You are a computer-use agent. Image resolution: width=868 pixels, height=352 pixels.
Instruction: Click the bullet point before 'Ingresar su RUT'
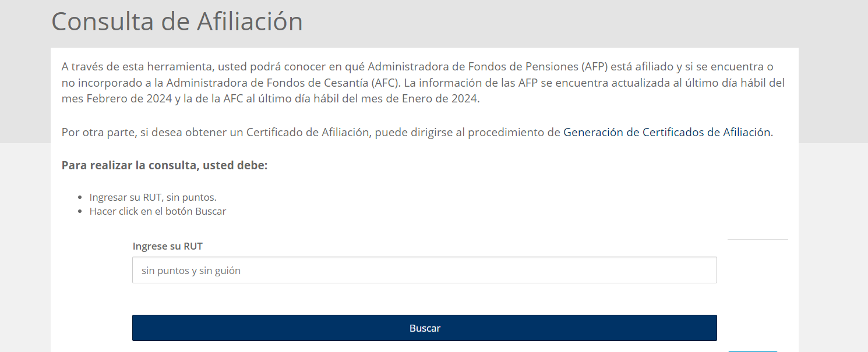click(80, 198)
